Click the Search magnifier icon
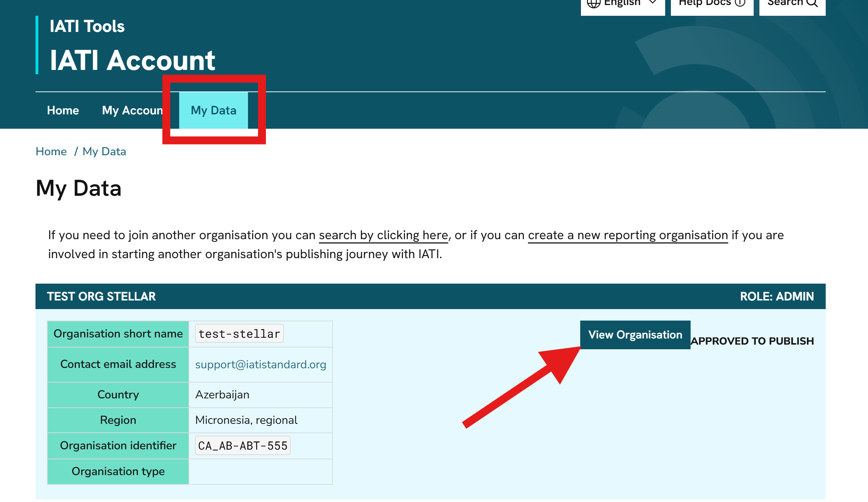Image resolution: width=868 pixels, height=502 pixels. [x=812, y=3]
